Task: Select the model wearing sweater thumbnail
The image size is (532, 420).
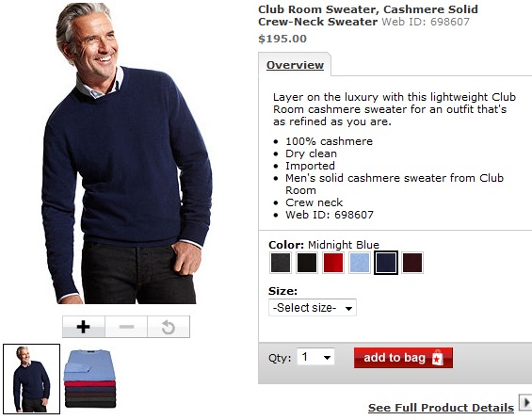Action: click(32, 379)
